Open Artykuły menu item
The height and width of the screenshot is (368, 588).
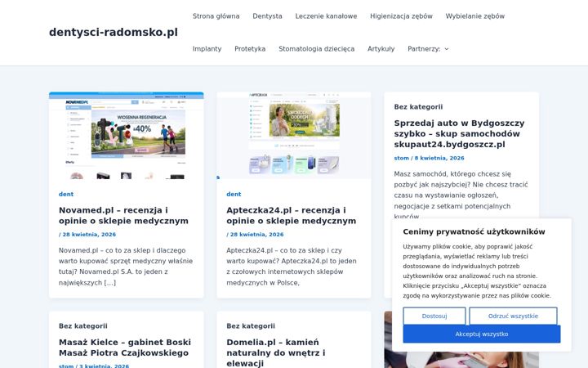[381, 49]
